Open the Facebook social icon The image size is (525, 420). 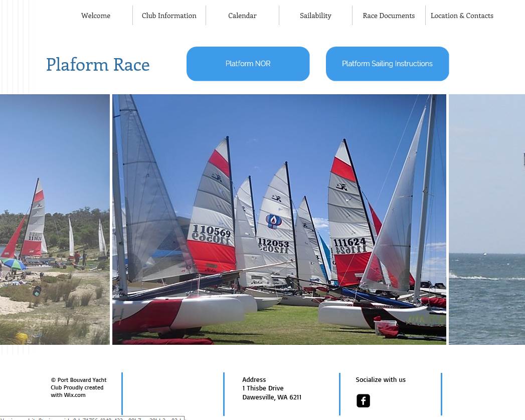pyautogui.click(x=363, y=400)
